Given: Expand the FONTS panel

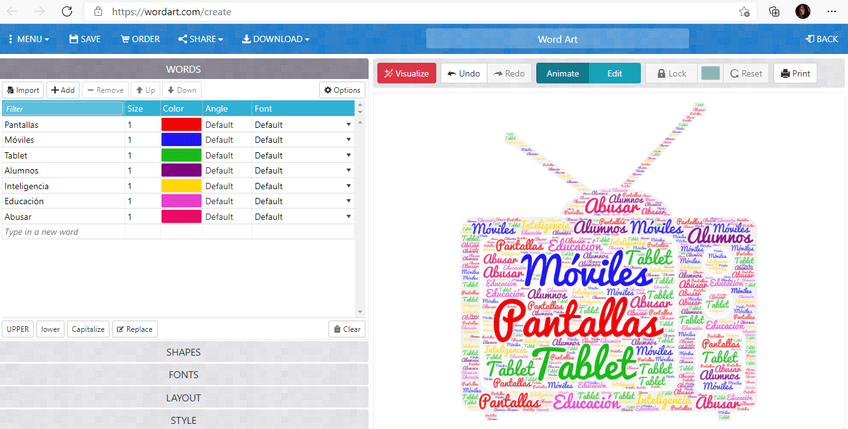Looking at the screenshot, I should (183, 375).
